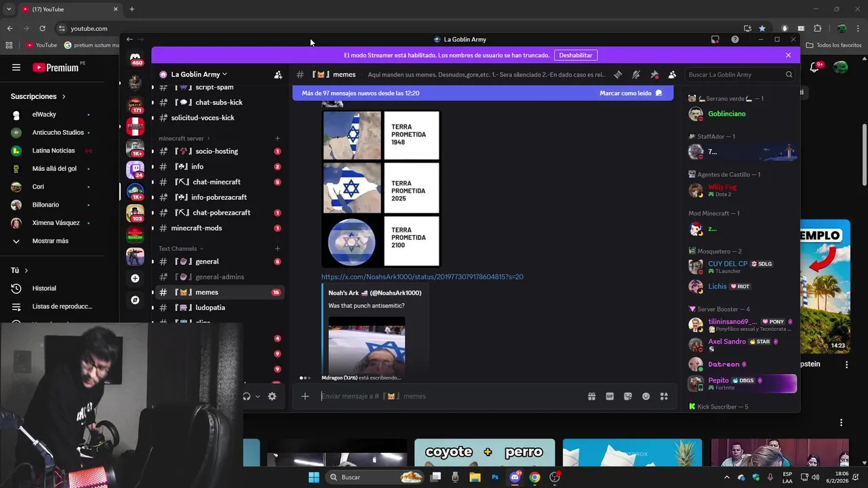The image size is (868, 488).
Task: Click the plus attach button in message bar
Action: tap(305, 396)
